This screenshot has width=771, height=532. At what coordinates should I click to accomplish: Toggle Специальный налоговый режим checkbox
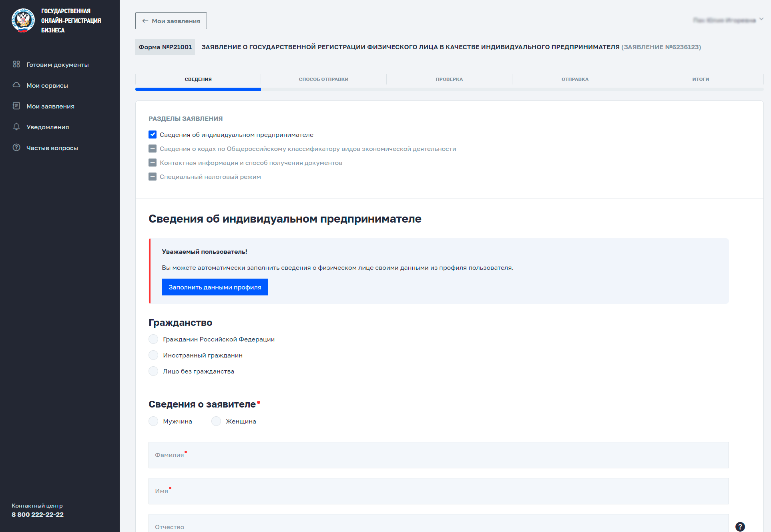tap(153, 177)
